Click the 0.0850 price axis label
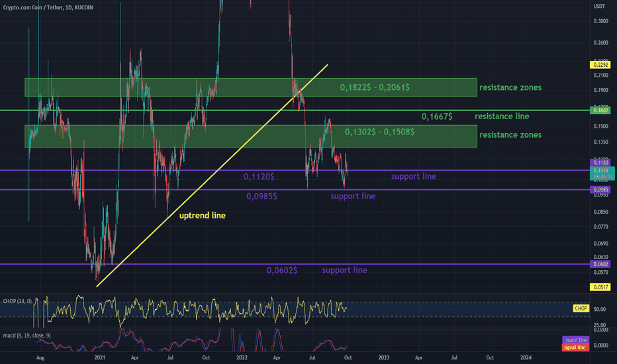Image resolution: width=617 pixels, height=364 pixels. point(600,212)
